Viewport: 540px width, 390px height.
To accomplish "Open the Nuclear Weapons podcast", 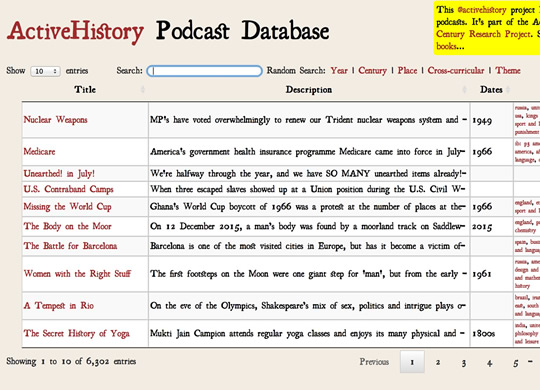I will tap(55, 120).
